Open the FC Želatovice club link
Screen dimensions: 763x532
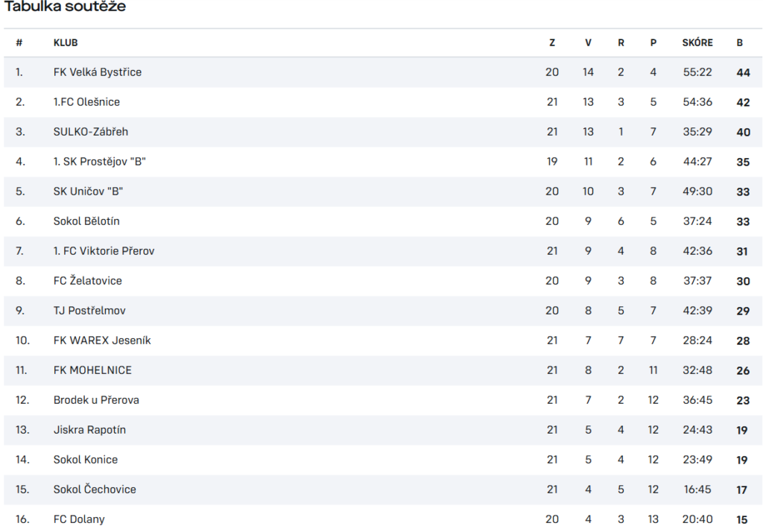(x=88, y=280)
